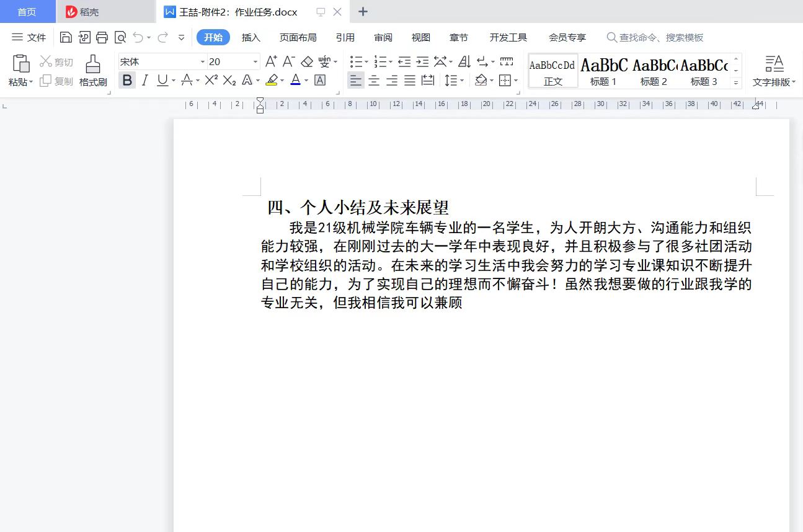This screenshot has height=532, width=803.
Task: Center-align the paragraph text
Action: pos(374,80)
